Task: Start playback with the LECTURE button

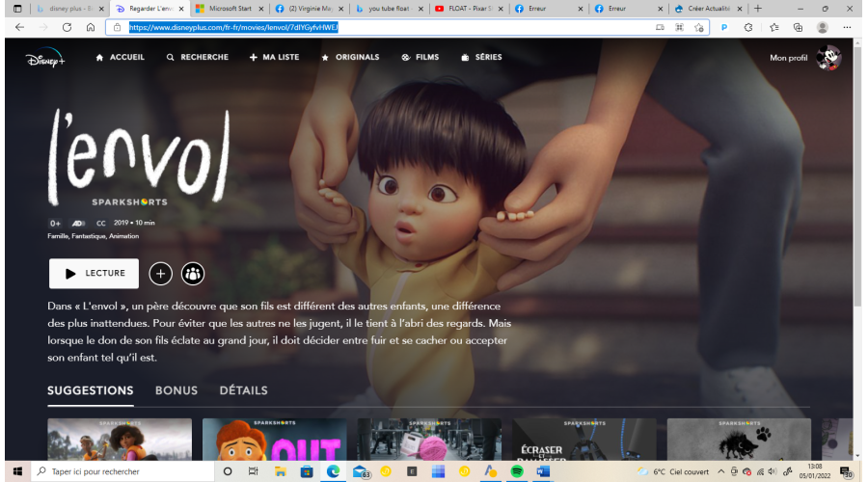Action: 95,274
